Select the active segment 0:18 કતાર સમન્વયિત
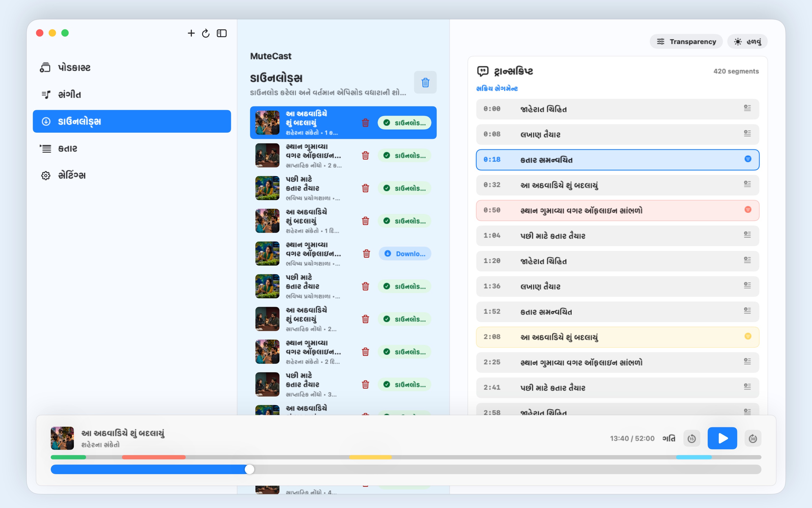The height and width of the screenshot is (508, 812). click(x=617, y=159)
